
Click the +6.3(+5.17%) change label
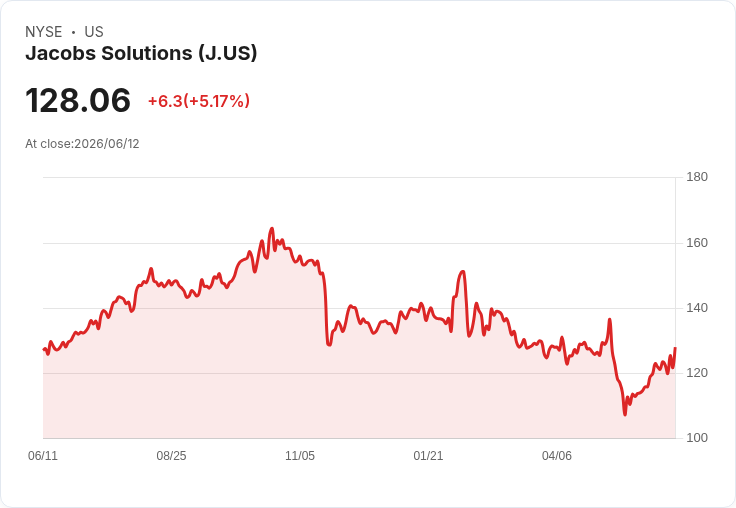click(199, 101)
